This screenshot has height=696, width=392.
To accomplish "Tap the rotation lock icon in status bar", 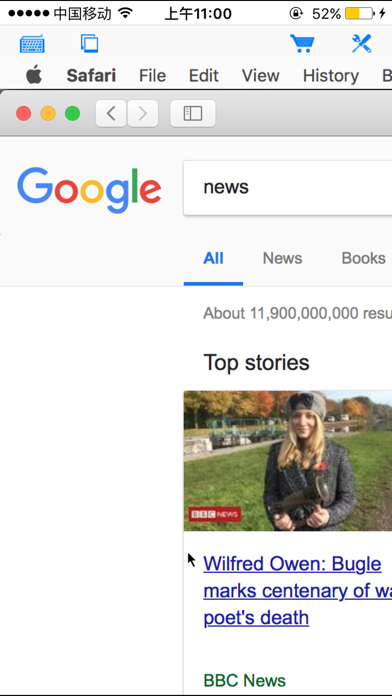I will [x=296, y=14].
